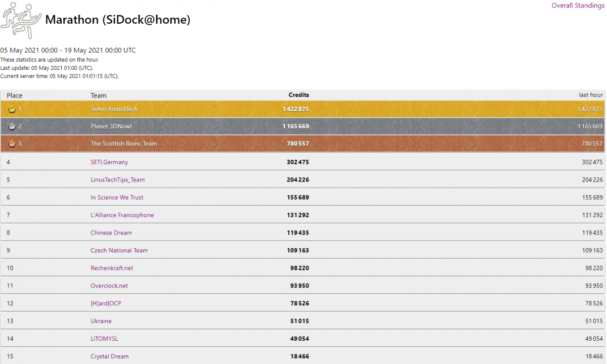Click In Science We Trust credits 155 689
607x364 pixels.
298,198
